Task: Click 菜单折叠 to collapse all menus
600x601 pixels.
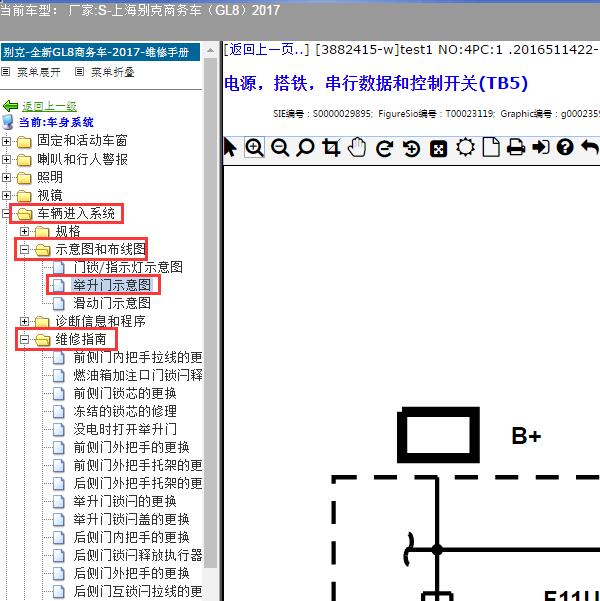Action: pos(113,72)
